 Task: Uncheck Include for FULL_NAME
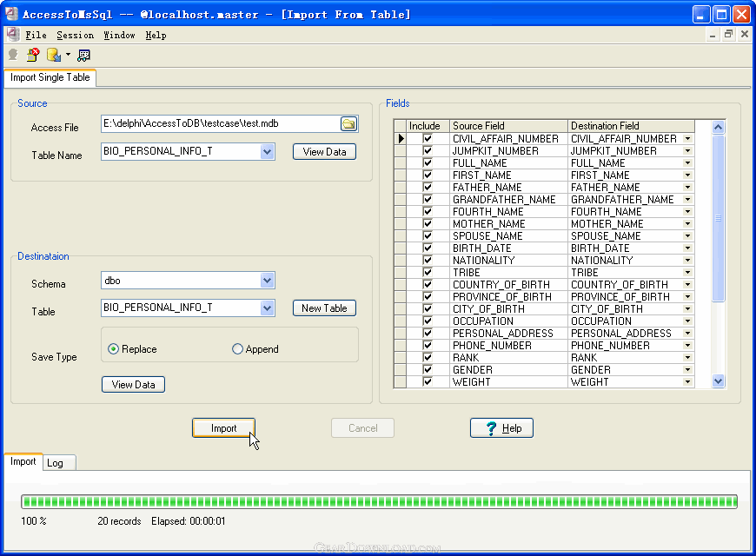click(428, 163)
